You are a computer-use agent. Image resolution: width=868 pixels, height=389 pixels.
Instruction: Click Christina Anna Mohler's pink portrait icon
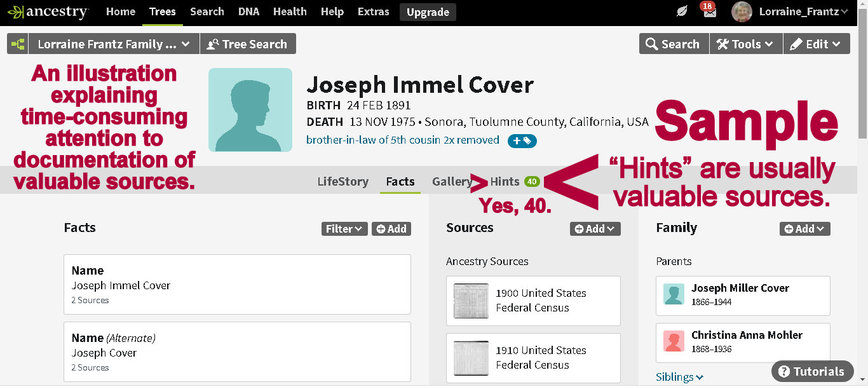click(x=674, y=342)
